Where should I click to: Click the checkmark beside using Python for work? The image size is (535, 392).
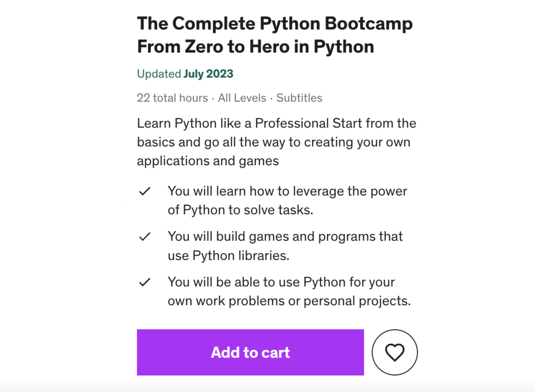tap(145, 282)
